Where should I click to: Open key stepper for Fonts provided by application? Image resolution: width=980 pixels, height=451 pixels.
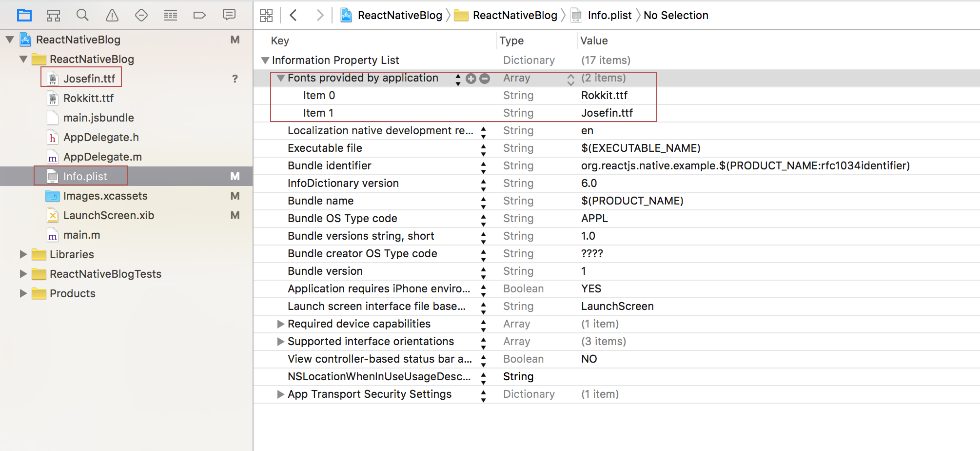click(458, 79)
